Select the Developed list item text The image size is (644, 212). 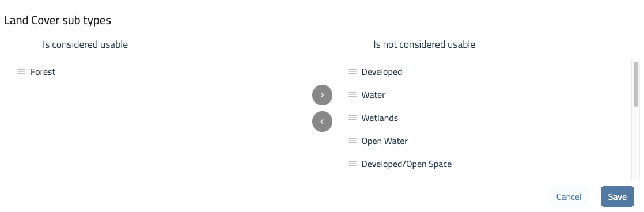point(381,72)
